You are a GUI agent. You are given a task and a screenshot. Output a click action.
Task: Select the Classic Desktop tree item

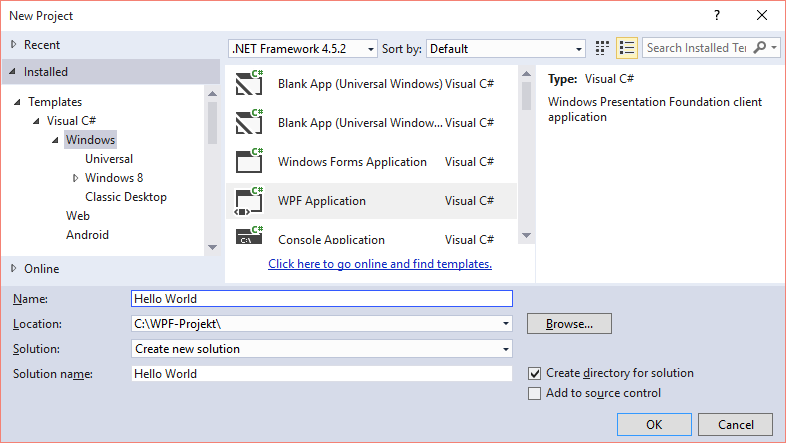click(x=126, y=197)
